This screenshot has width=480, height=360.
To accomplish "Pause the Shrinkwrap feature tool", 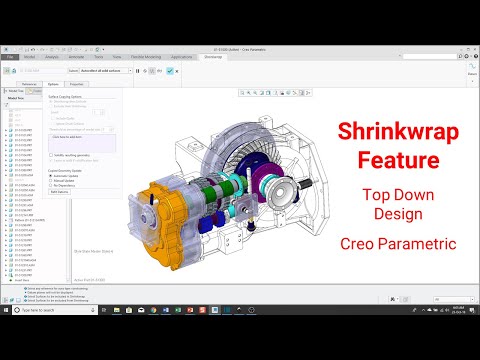I will point(138,71).
